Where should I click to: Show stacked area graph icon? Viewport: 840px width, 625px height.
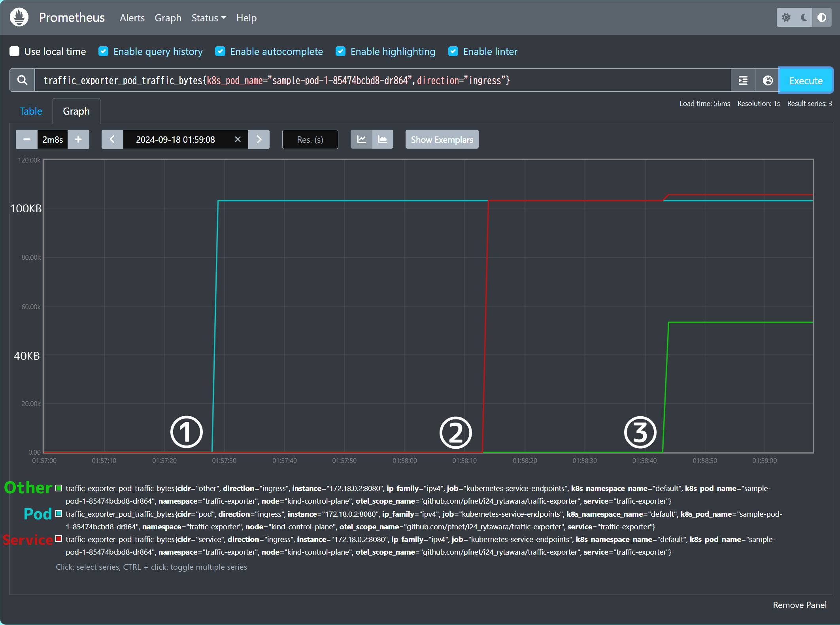pos(383,140)
